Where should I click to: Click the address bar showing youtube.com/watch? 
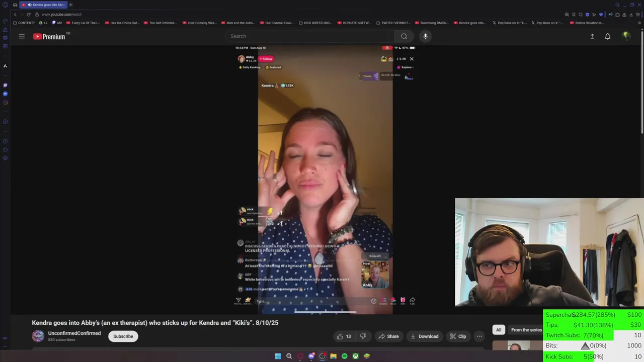click(x=61, y=15)
